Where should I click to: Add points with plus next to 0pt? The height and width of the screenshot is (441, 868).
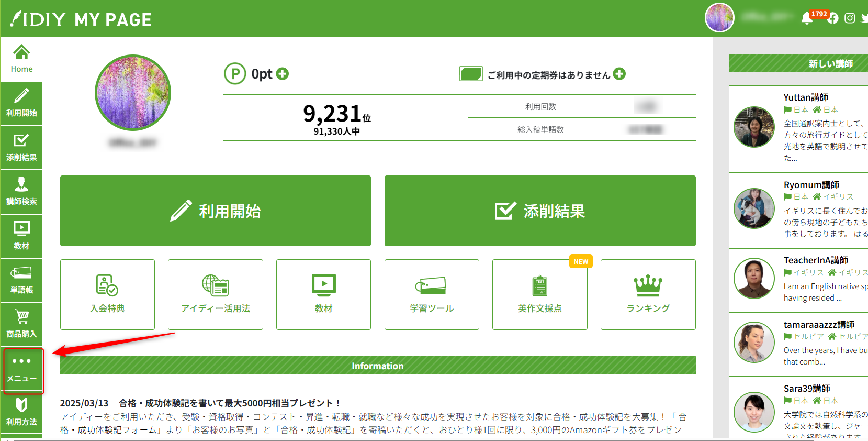[283, 74]
